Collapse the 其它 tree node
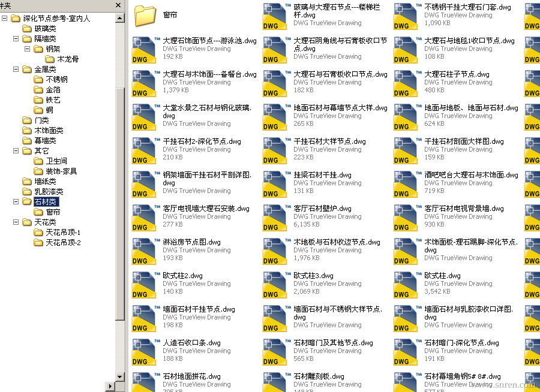540x392 pixels. (x=16, y=150)
